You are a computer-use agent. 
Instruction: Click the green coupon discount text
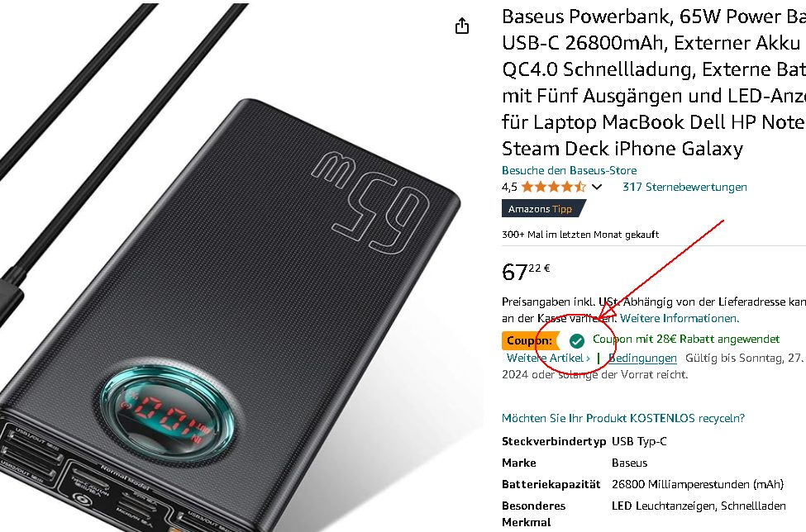click(685, 339)
